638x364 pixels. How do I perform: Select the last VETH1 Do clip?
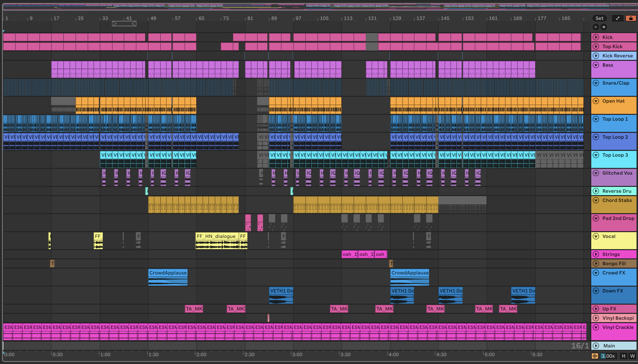click(523, 295)
